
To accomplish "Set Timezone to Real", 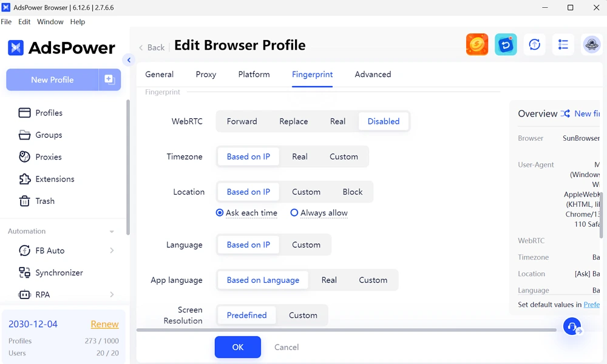I will pos(300,157).
